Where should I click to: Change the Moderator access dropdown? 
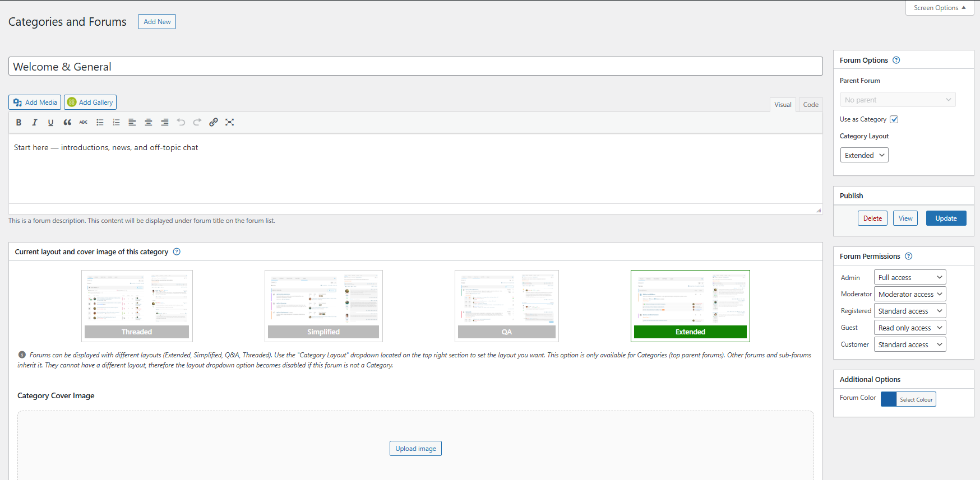click(909, 294)
